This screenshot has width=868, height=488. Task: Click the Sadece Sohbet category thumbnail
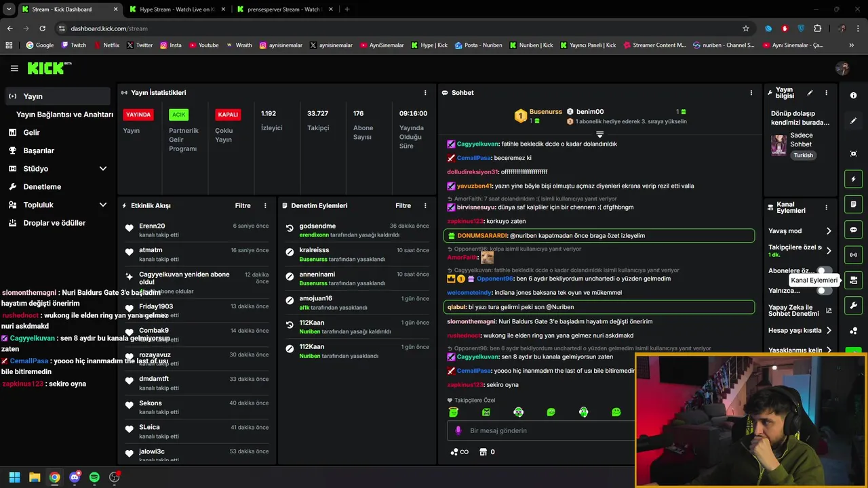(x=778, y=145)
